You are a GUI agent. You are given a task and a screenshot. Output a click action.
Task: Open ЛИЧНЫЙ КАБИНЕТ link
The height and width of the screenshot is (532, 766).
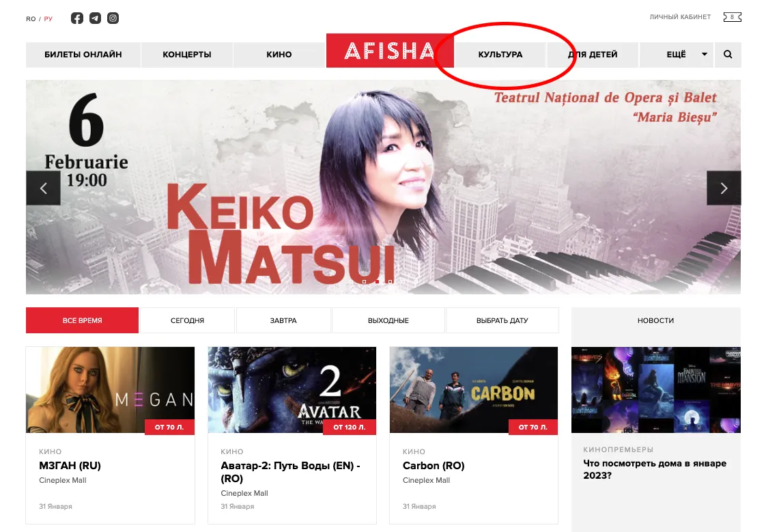(680, 17)
